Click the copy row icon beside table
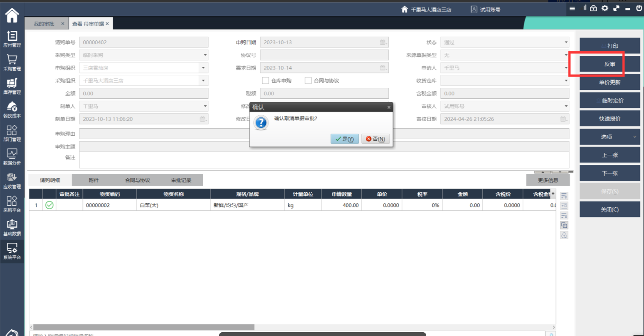The width and height of the screenshot is (644, 336). tap(564, 225)
